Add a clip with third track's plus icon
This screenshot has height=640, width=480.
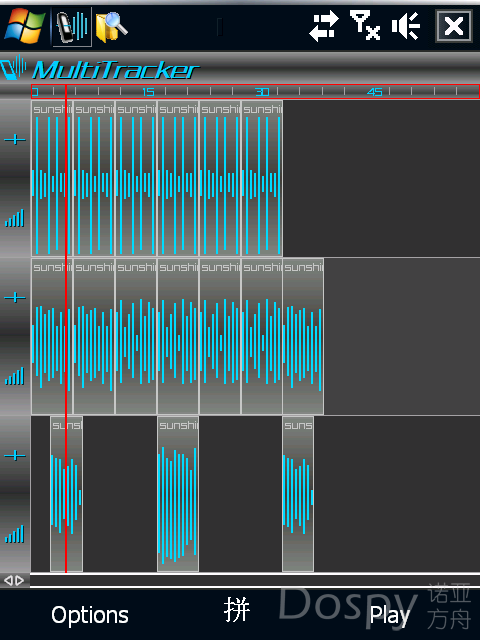tap(15, 455)
